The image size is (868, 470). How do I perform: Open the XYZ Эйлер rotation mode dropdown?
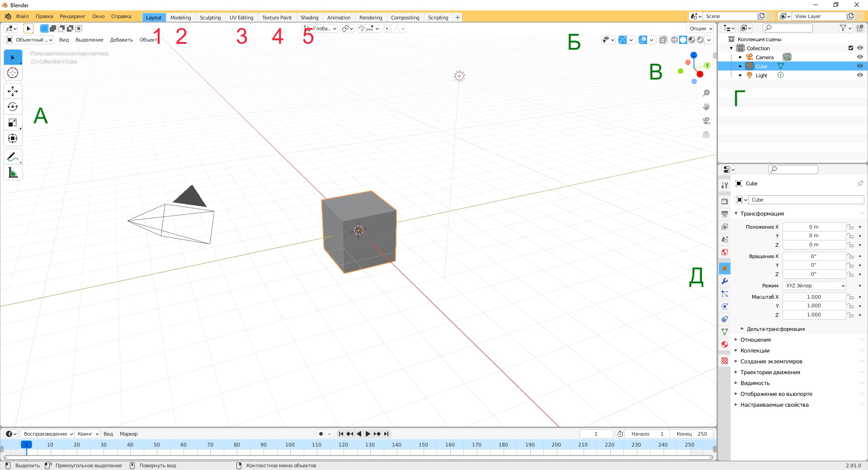click(815, 286)
